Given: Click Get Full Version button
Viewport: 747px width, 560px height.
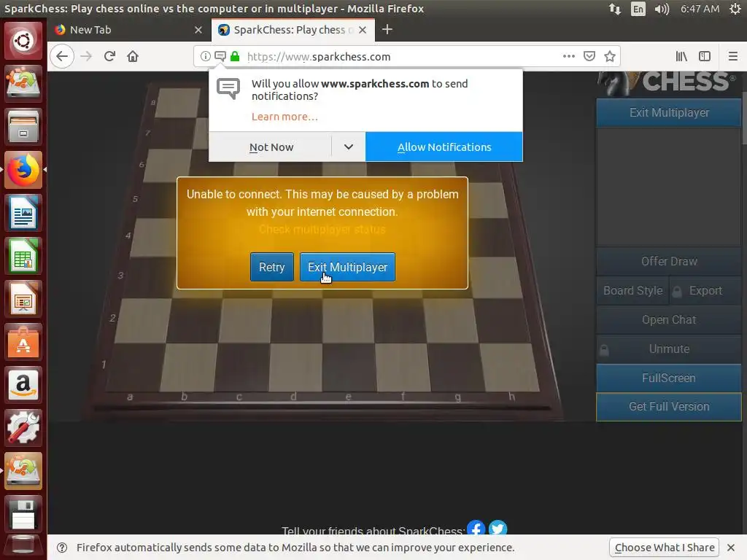Looking at the screenshot, I should pyautogui.click(x=669, y=407).
